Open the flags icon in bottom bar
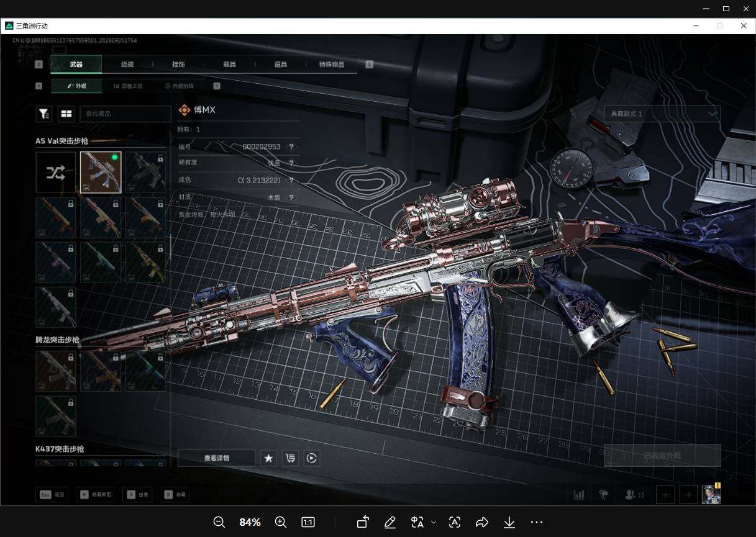Screen dimensions: 756x537 pos(603,495)
